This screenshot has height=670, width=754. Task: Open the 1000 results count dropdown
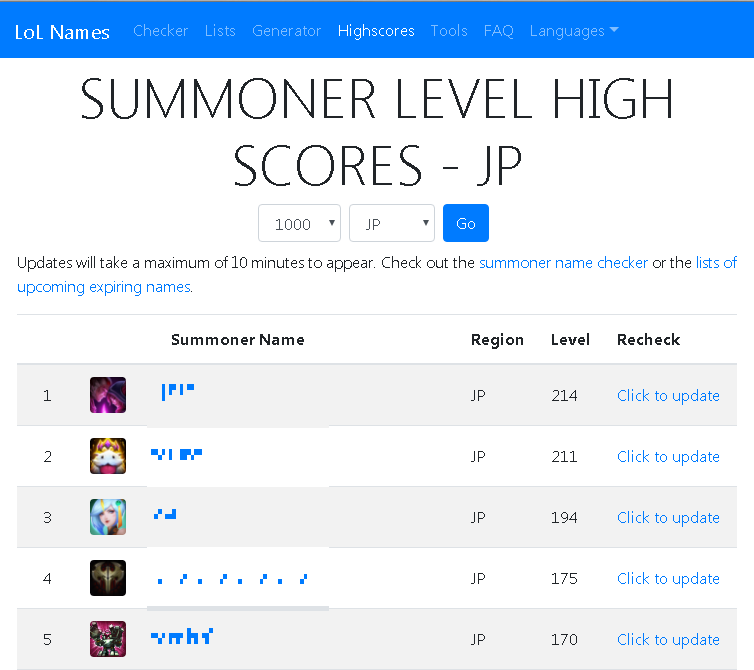tap(300, 223)
